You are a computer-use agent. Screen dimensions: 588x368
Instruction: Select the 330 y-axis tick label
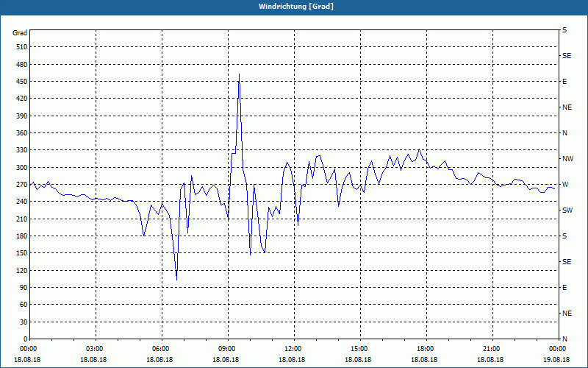22,150
